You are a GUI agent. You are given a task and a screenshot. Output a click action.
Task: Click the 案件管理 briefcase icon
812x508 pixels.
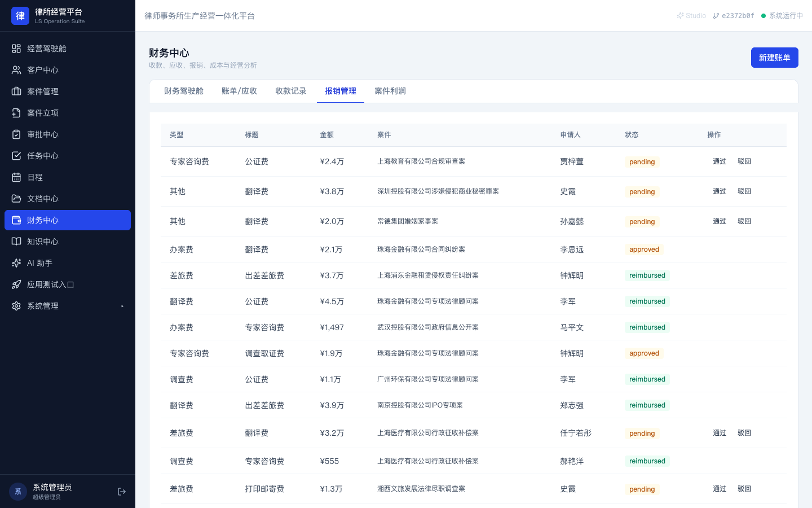pyautogui.click(x=16, y=91)
